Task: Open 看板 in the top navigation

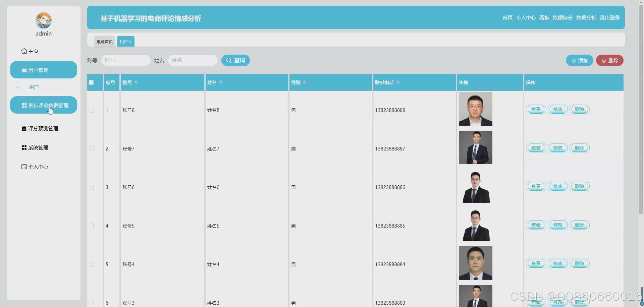Action: [544, 18]
